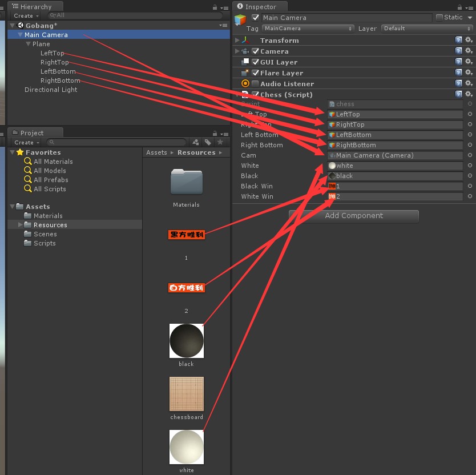Click the save search star icon
Image resolution: width=476 pixels, height=475 pixels.
(220, 142)
